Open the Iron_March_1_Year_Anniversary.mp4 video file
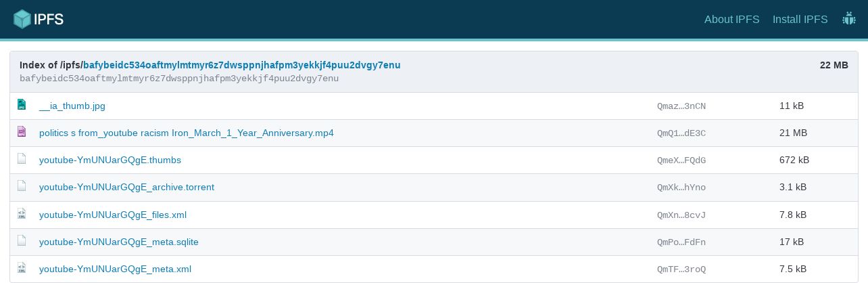868x283 pixels. [187, 133]
